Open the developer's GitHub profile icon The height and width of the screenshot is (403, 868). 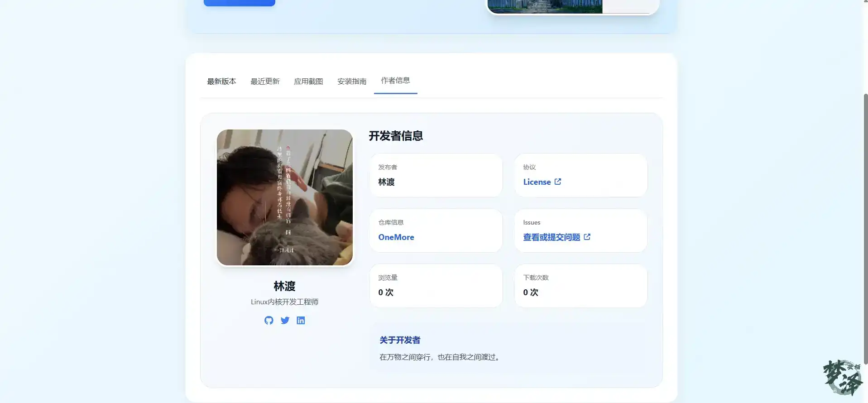coord(269,320)
